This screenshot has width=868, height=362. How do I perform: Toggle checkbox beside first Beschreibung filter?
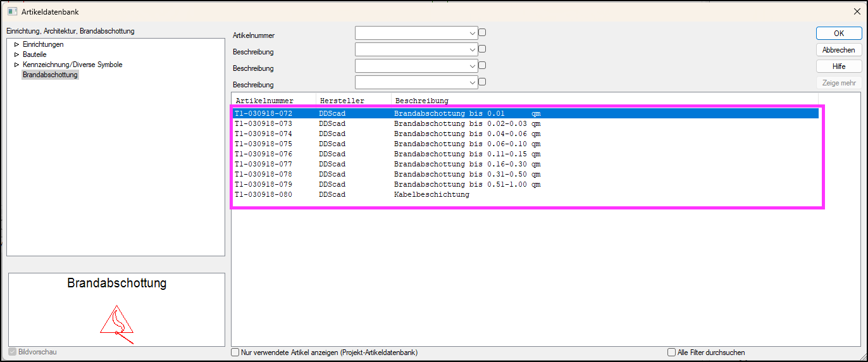pyautogui.click(x=482, y=49)
